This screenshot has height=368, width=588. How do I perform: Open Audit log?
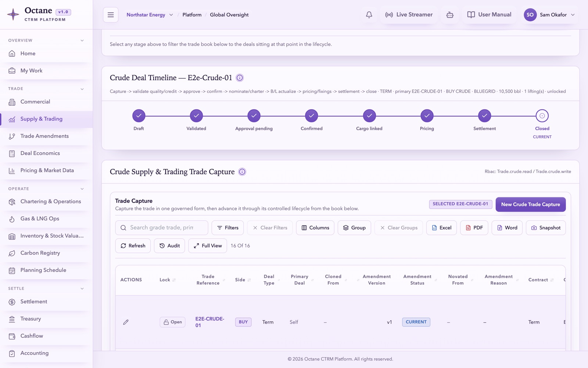[x=169, y=246]
